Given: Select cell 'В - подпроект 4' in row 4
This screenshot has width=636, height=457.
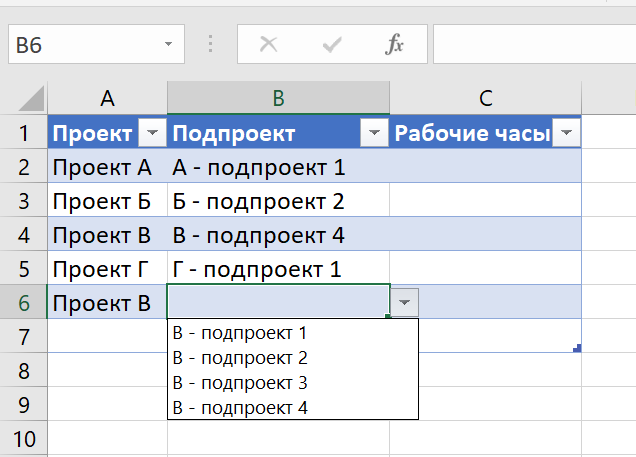Looking at the screenshot, I should click(278, 235).
